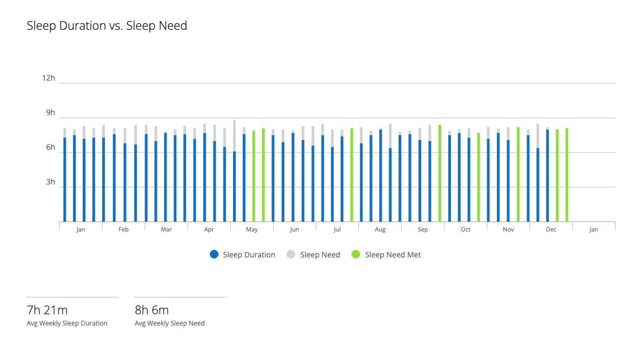Click the Avg Weekly Sleep Need caption
This screenshot has width=644, height=351.
[x=170, y=323]
